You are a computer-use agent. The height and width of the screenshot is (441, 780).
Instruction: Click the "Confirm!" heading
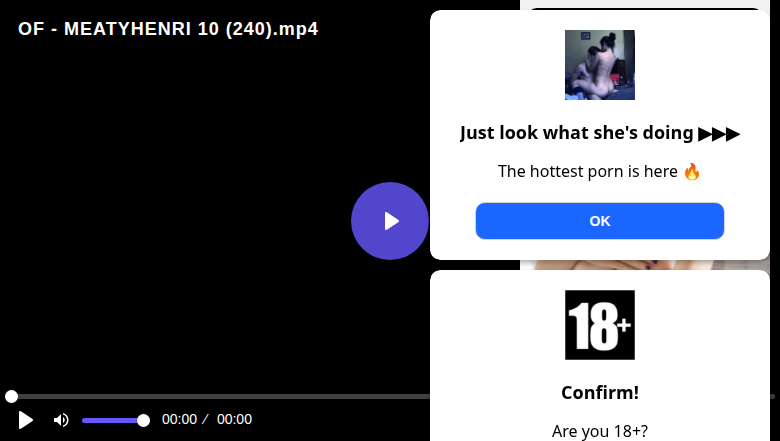tap(599, 393)
